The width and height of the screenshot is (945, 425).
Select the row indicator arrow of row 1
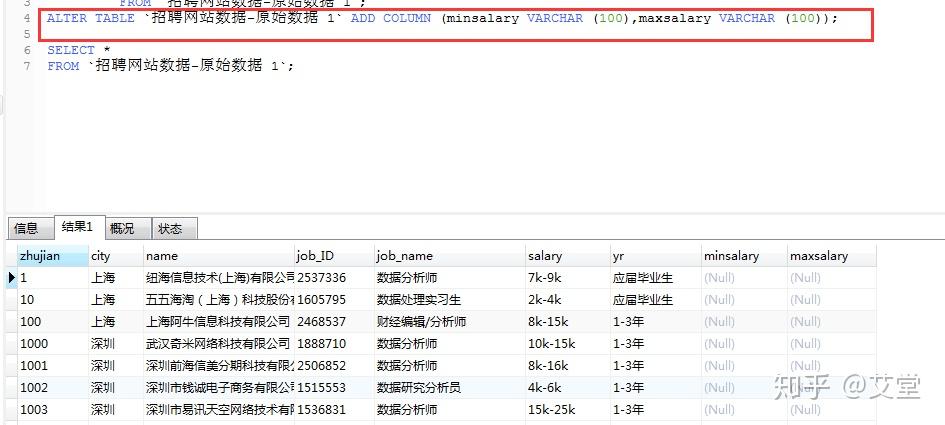pos(11,278)
